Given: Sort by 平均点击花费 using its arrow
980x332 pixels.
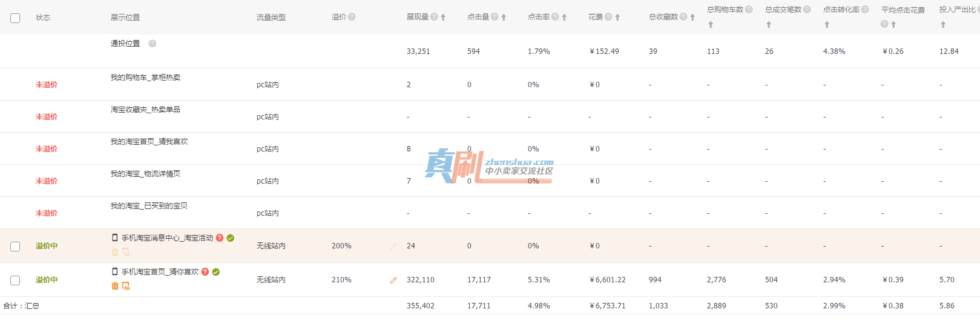Looking at the screenshot, I should [893, 25].
